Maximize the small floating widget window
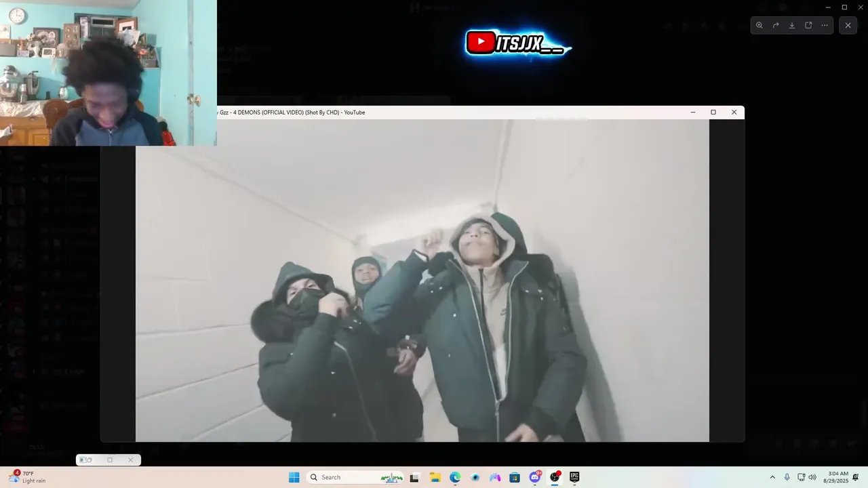Image resolution: width=868 pixels, height=488 pixels. pyautogui.click(x=110, y=460)
